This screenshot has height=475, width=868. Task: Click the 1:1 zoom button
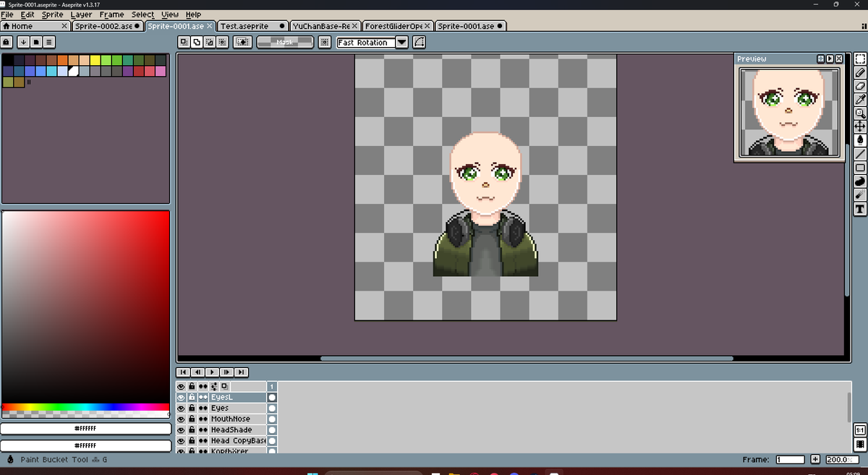860,430
